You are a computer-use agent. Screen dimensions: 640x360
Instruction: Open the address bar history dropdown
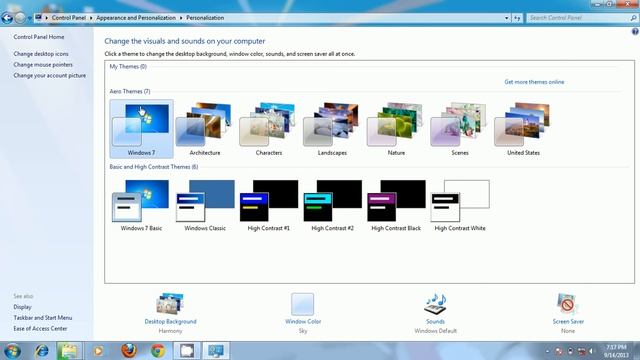pyautogui.click(x=507, y=18)
